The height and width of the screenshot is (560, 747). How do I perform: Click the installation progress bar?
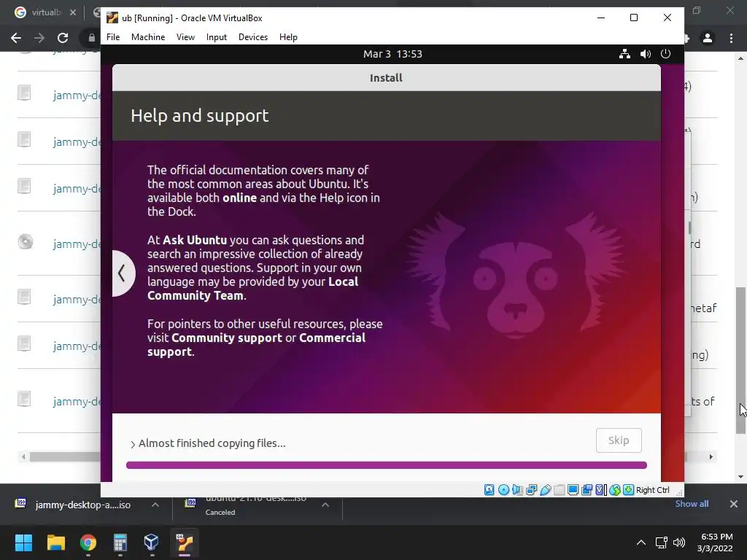tap(387, 465)
